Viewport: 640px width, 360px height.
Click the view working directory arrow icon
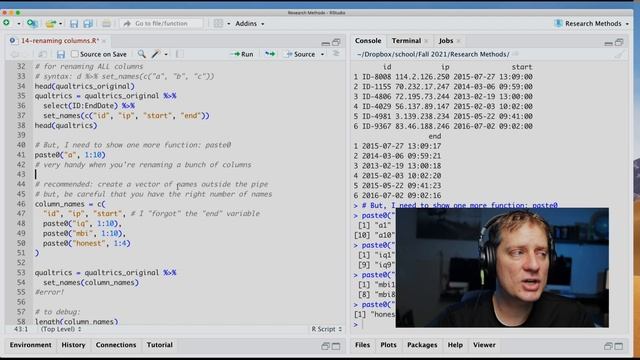click(x=516, y=54)
